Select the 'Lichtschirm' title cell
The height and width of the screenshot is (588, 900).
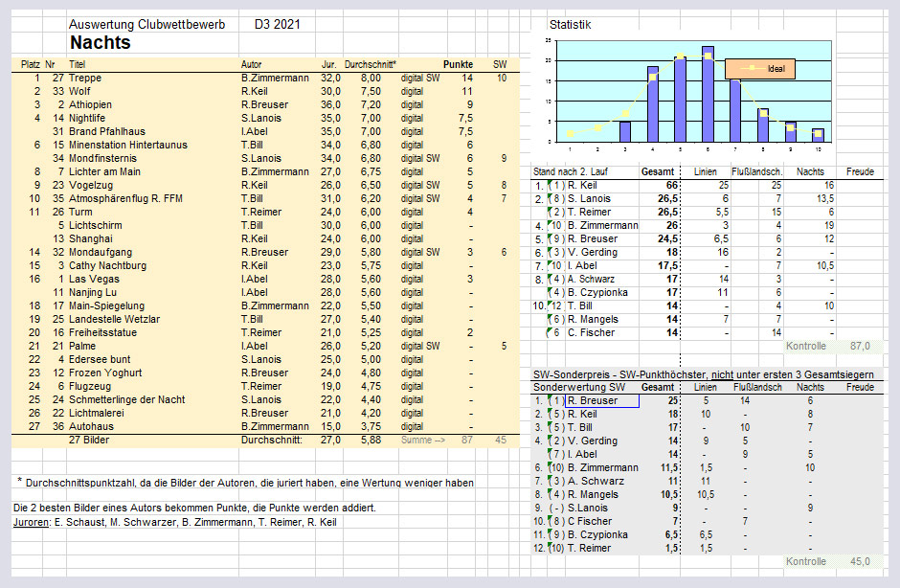coord(96,225)
